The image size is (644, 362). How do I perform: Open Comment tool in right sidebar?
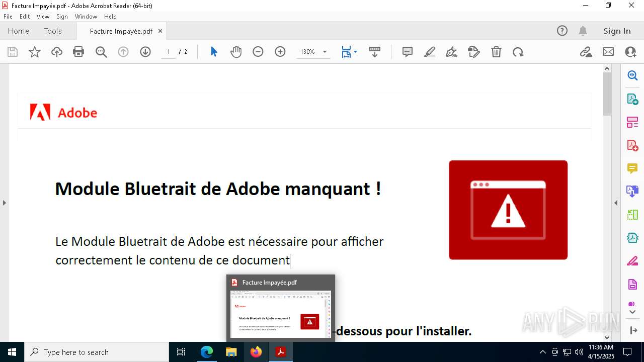pyautogui.click(x=632, y=168)
